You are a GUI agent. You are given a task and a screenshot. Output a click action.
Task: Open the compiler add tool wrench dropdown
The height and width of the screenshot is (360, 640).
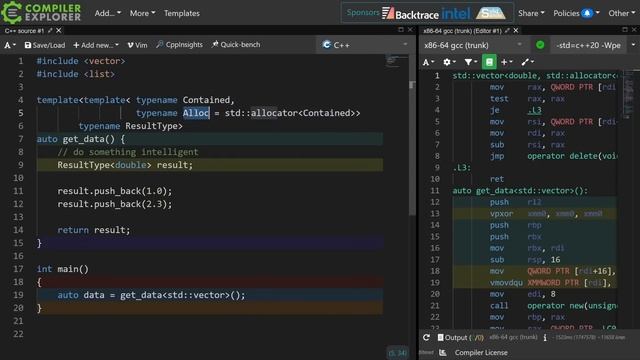point(527,62)
